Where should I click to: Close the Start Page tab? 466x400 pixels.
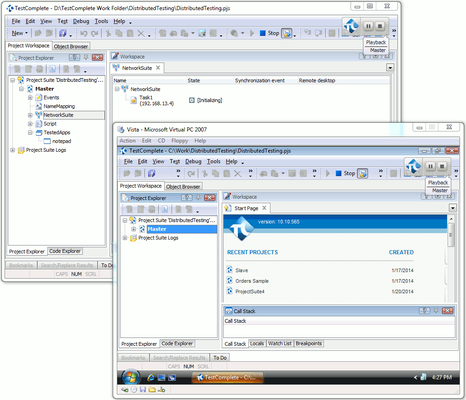pos(264,208)
